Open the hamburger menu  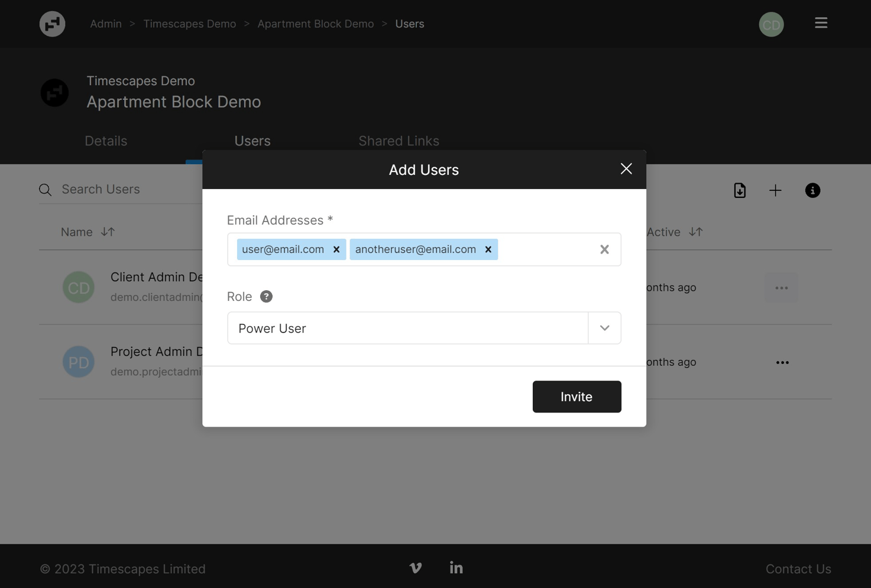821,23
